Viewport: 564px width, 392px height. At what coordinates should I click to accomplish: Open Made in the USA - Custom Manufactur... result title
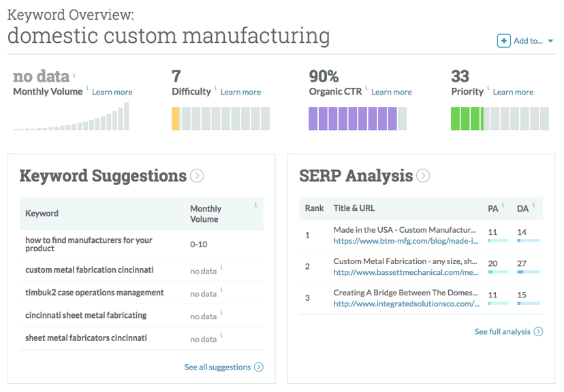pos(405,230)
